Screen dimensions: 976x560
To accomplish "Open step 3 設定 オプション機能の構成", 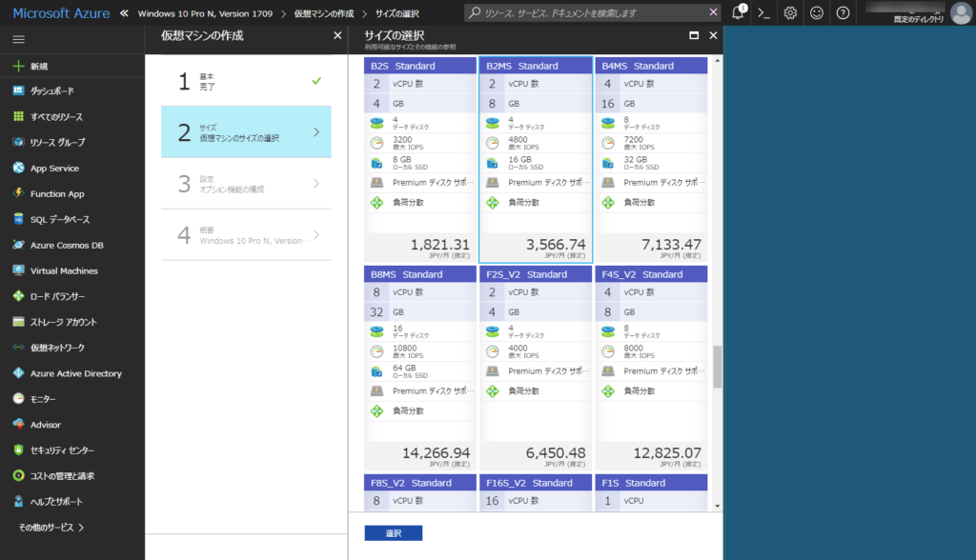I will coord(246,184).
